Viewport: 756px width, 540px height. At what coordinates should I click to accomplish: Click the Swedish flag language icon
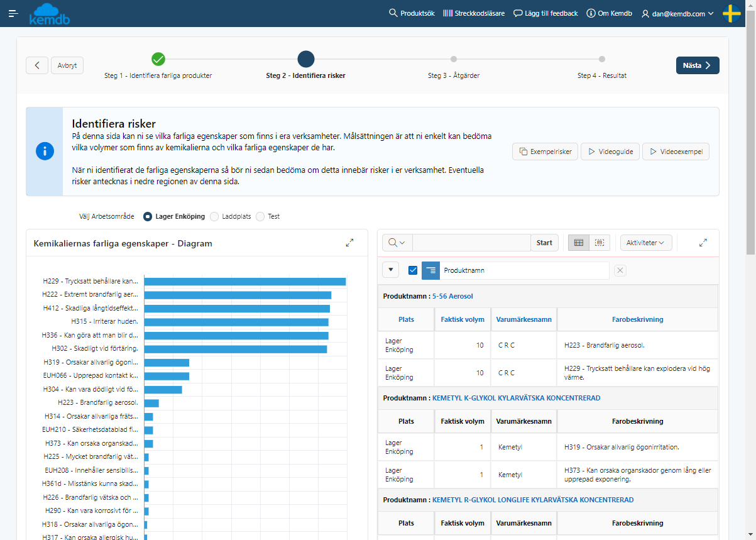coord(732,13)
